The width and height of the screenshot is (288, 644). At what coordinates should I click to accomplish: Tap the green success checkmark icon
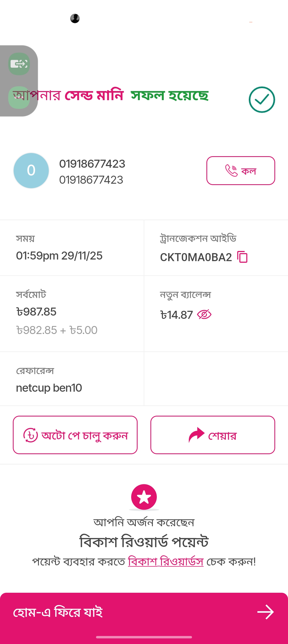tap(262, 100)
